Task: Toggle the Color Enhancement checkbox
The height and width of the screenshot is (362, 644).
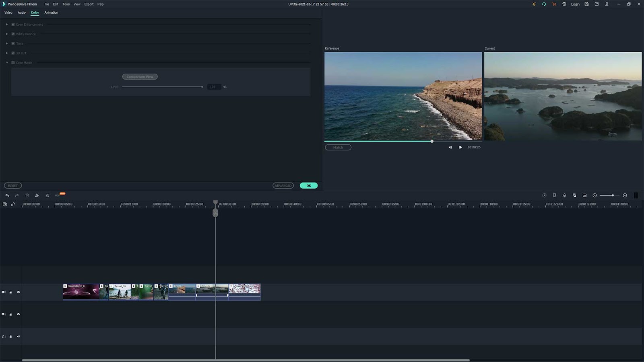Action: click(13, 25)
